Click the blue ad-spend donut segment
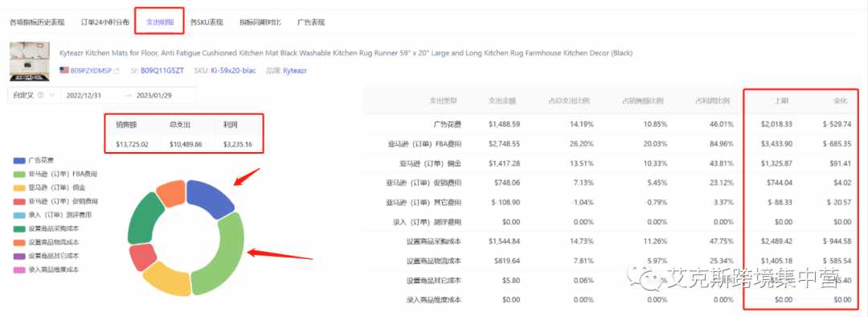 click(209, 198)
